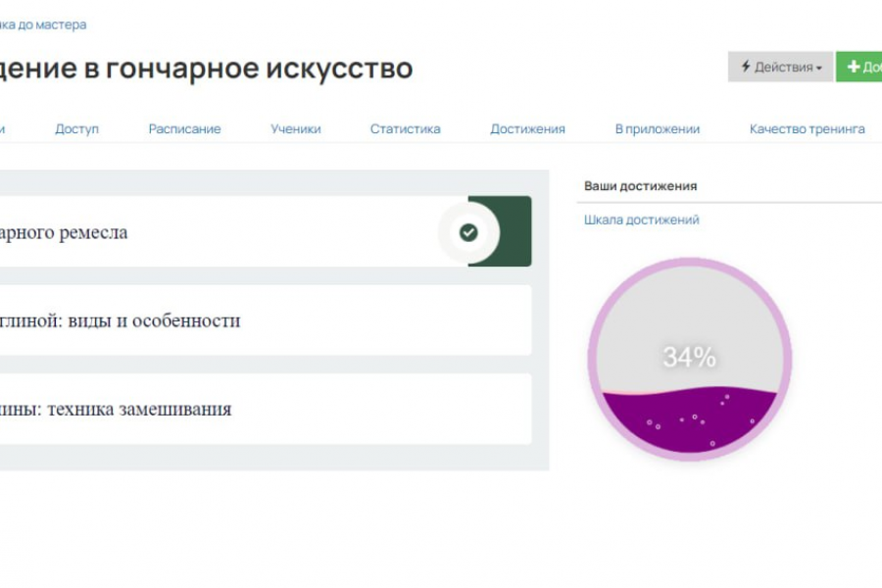Open the Действия dropdown button

click(780, 67)
